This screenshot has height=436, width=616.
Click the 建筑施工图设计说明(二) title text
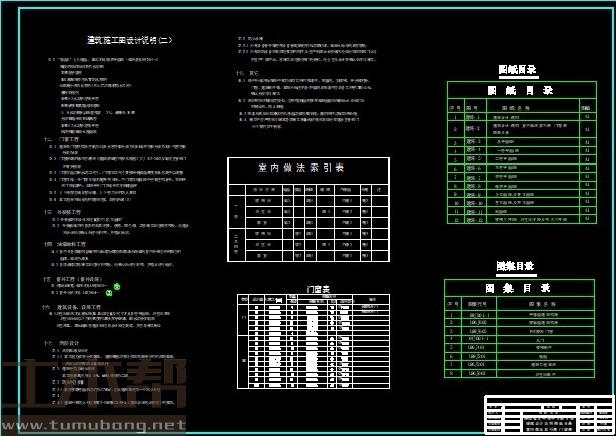click(130, 41)
